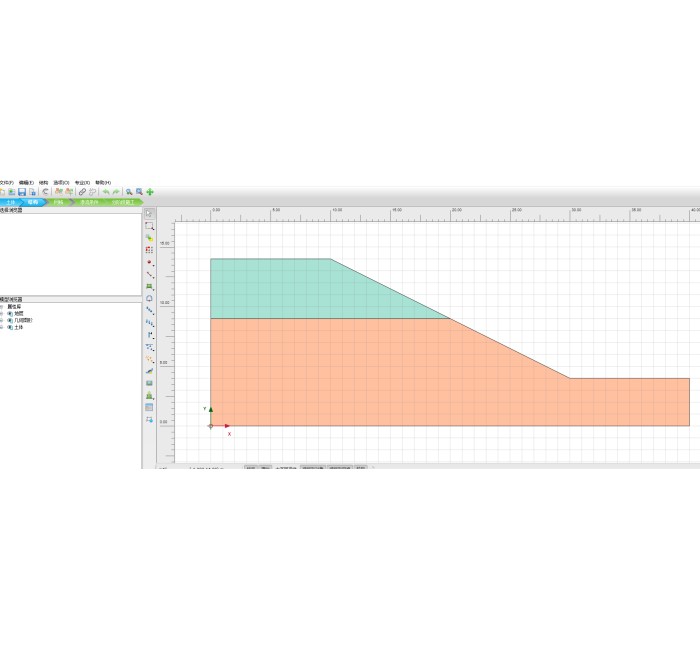Expand the 地层 tree node
700x650 pixels.
1,314
